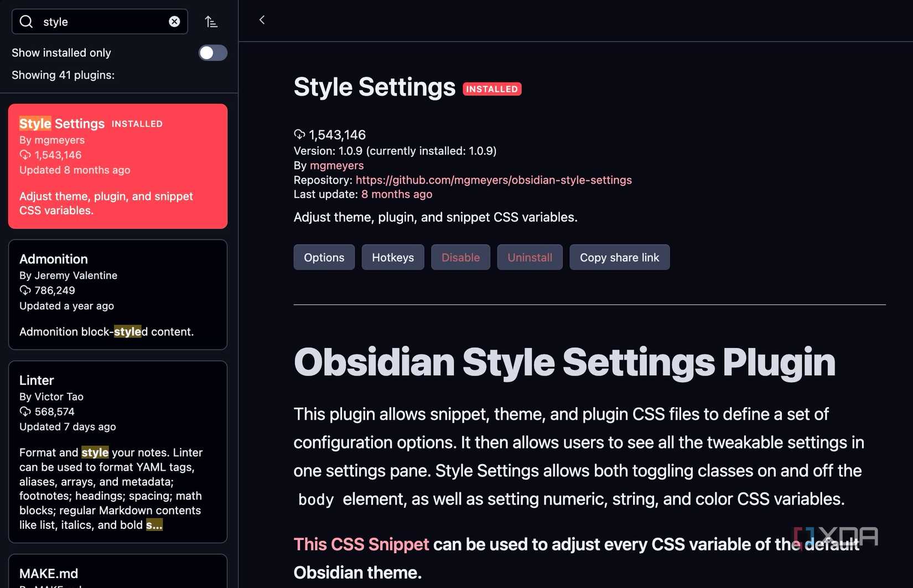Open Hotkeys for the Style Settings plugin
913x588 pixels.
pos(393,257)
